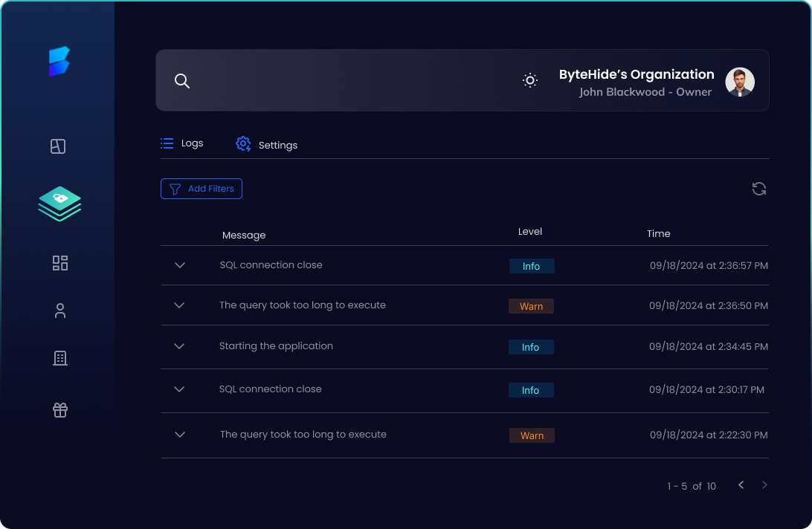This screenshot has width=812, height=529.
Task: Switch to the Logs tab
Action: pyautogui.click(x=182, y=143)
